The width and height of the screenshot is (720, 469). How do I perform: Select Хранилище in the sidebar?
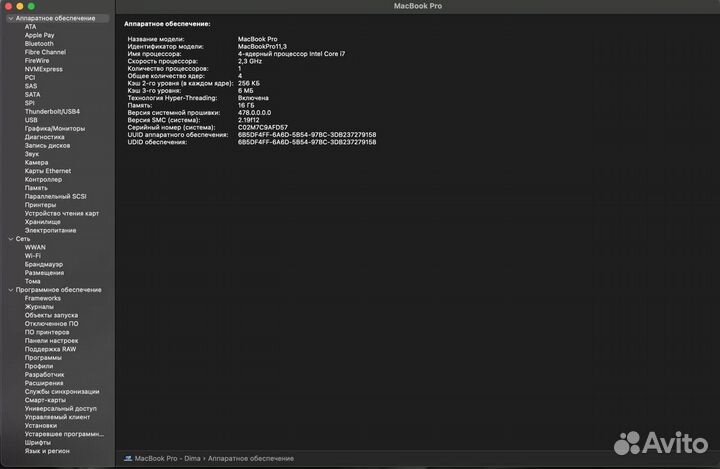click(42, 222)
